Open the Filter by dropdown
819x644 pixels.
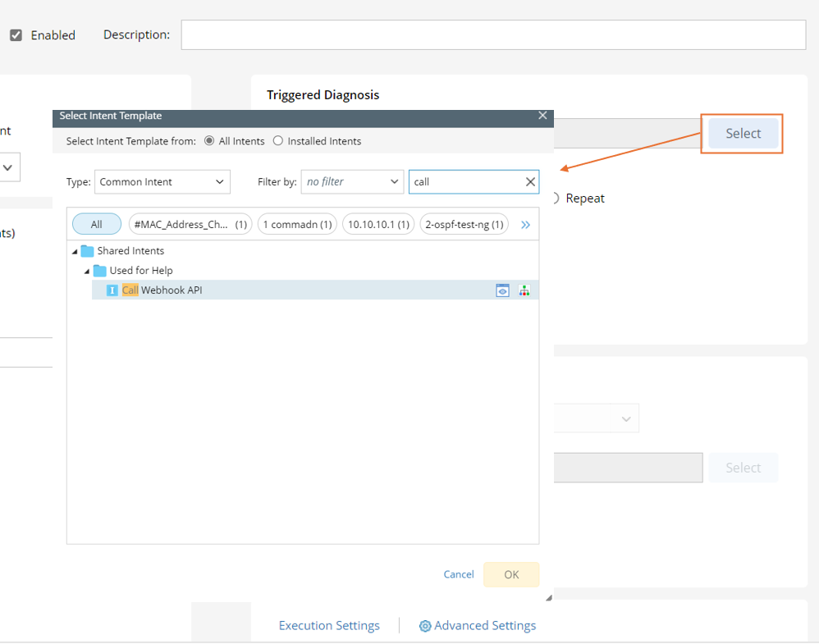click(352, 182)
